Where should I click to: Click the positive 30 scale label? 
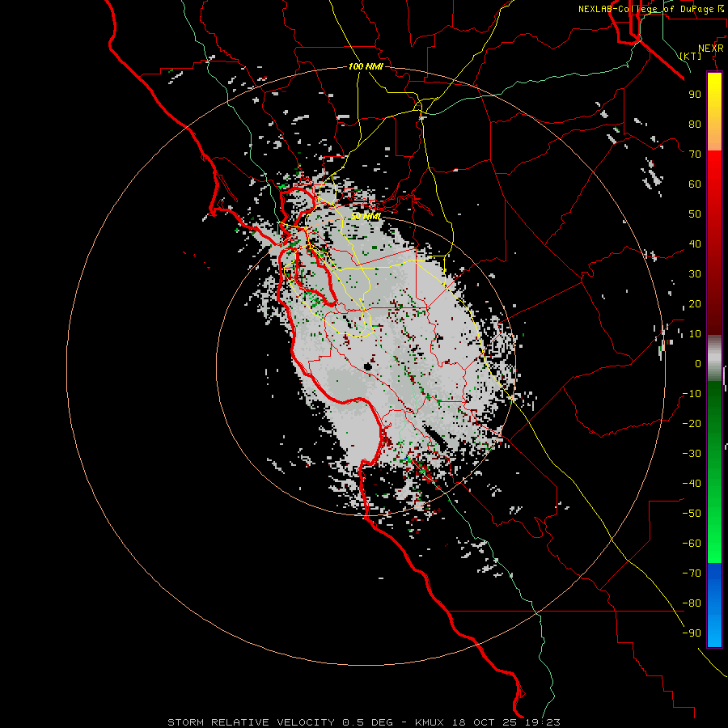tap(695, 274)
